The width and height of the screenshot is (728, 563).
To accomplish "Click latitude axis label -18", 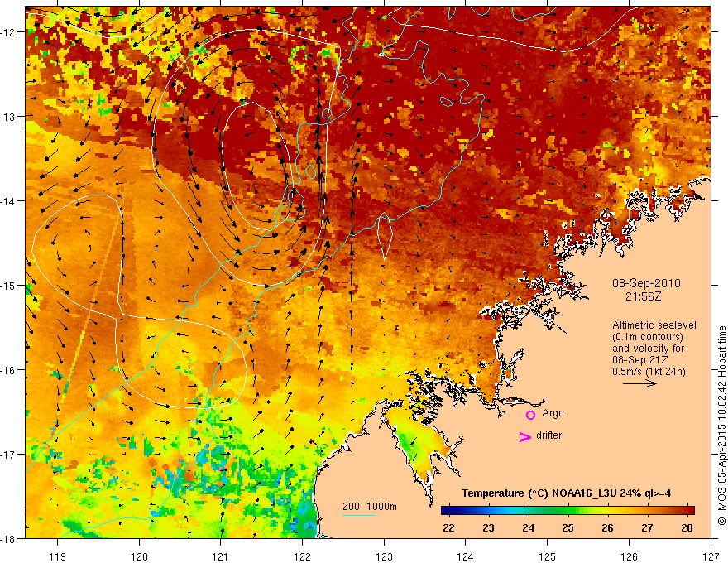I will [9, 539].
